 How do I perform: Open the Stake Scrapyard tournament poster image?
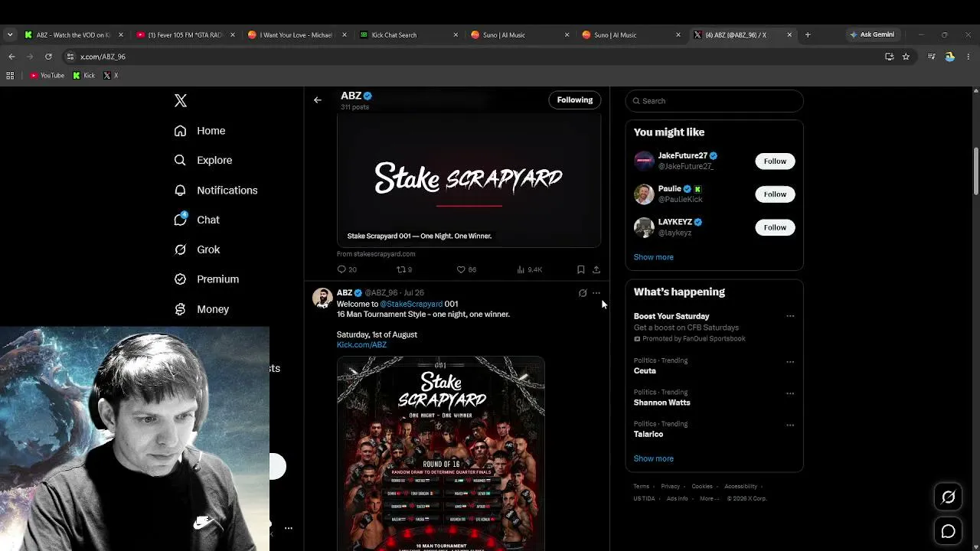click(441, 453)
